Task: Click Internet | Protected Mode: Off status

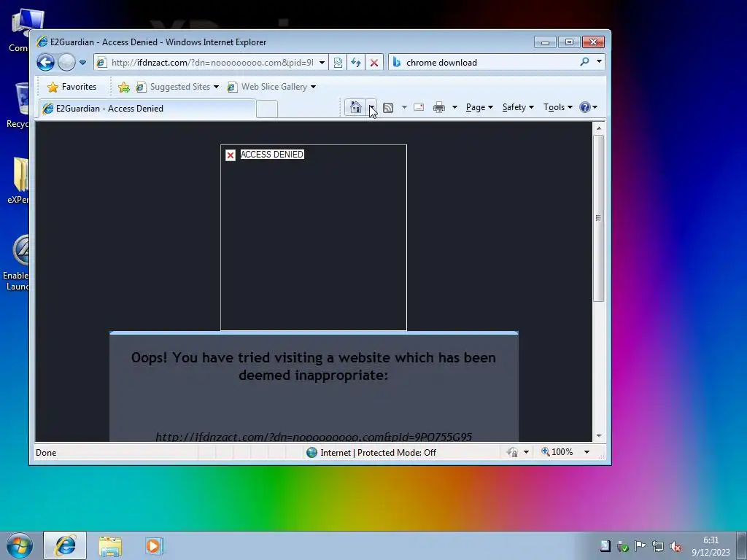Action: coord(378,453)
